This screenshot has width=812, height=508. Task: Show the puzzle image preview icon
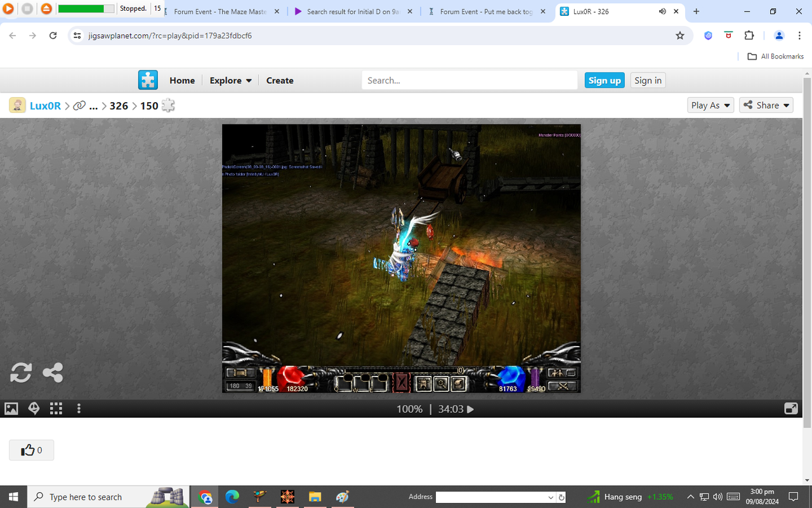pyautogui.click(x=11, y=409)
